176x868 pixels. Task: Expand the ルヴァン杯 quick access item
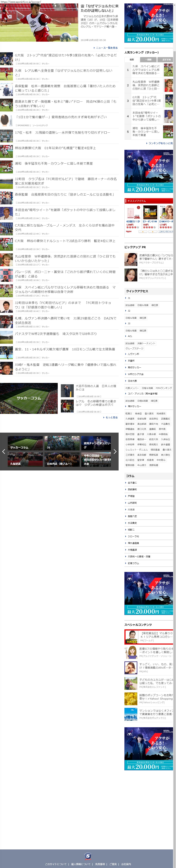(x=133, y=354)
